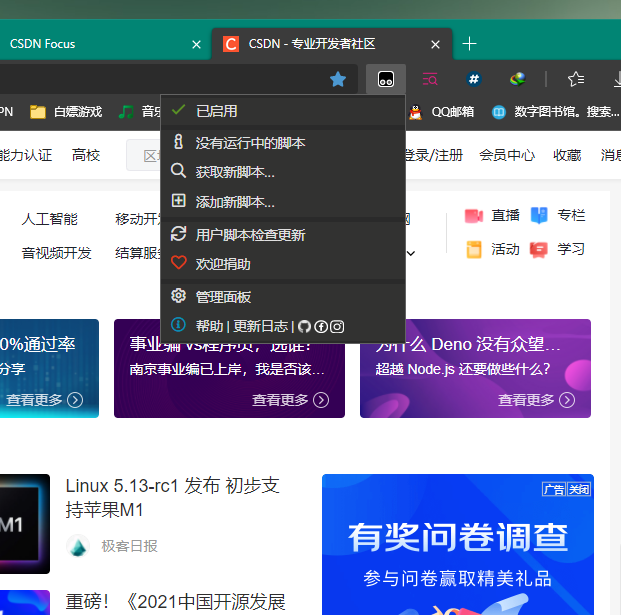This screenshot has width=621, height=615.
Task: Close the CSDN 专业开发者社区 tab
Action: tap(435, 44)
